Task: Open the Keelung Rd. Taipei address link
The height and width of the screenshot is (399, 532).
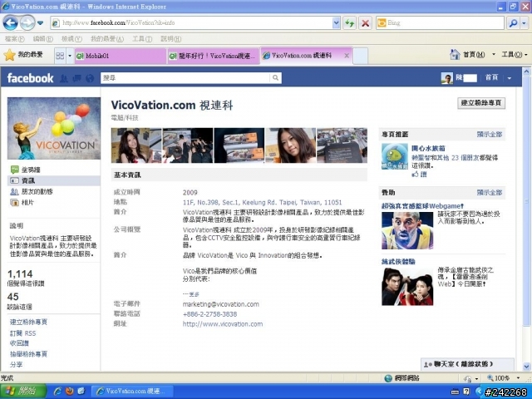Action: click(263, 203)
